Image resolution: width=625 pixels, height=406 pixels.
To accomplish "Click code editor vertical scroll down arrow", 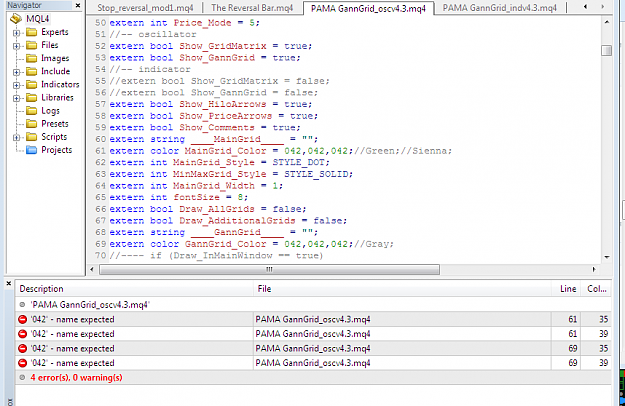I will click(x=607, y=257).
